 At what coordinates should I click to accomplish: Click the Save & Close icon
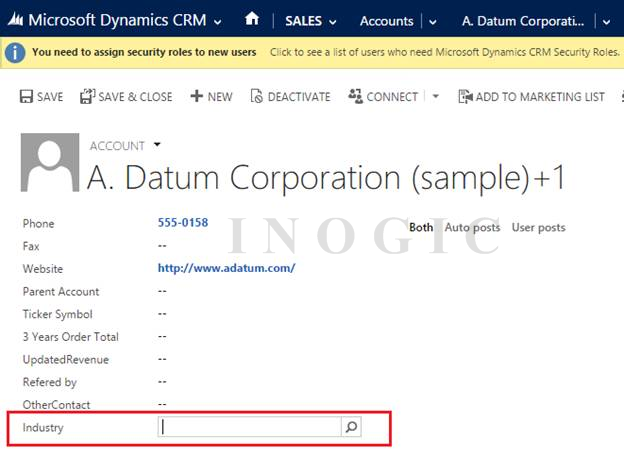(x=87, y=96)
